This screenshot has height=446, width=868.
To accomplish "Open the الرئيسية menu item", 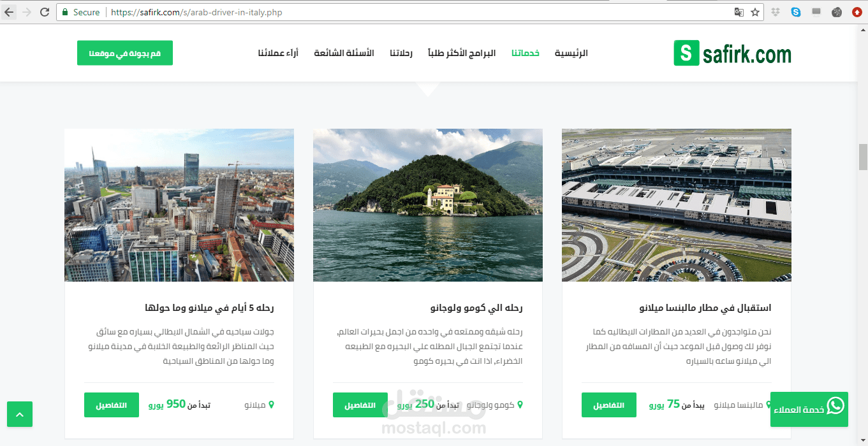I will pos(571,53).
